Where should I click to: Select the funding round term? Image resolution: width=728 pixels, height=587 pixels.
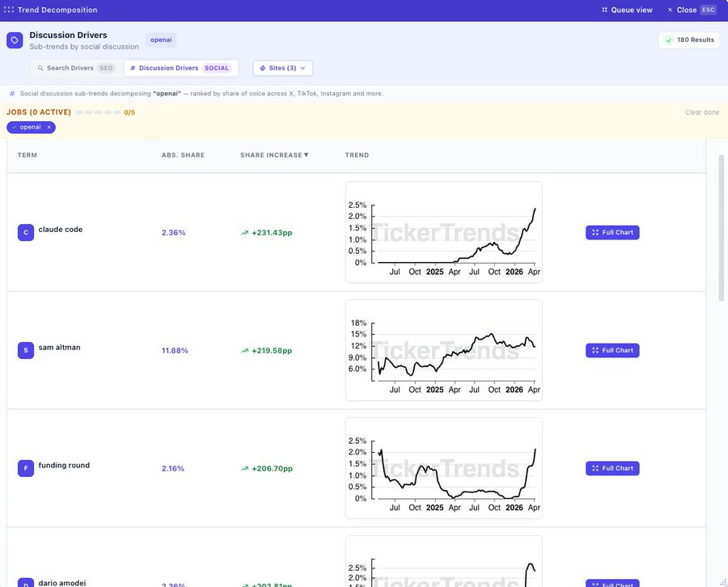click(x=64, y=465)
